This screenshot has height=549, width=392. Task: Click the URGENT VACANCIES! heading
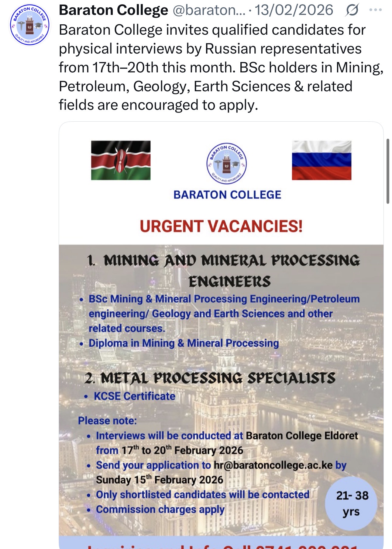221,226
